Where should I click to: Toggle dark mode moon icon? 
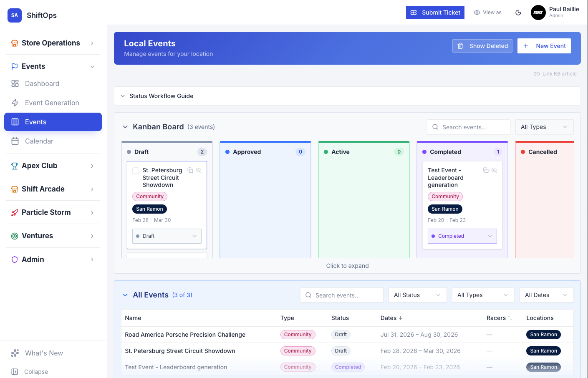(x=518, y=13)
